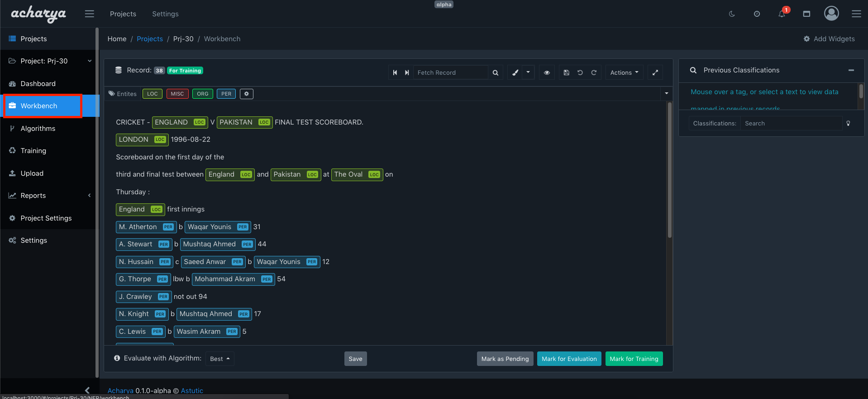
Task: Click the clock icon in top bar
Action: (757, 14)
